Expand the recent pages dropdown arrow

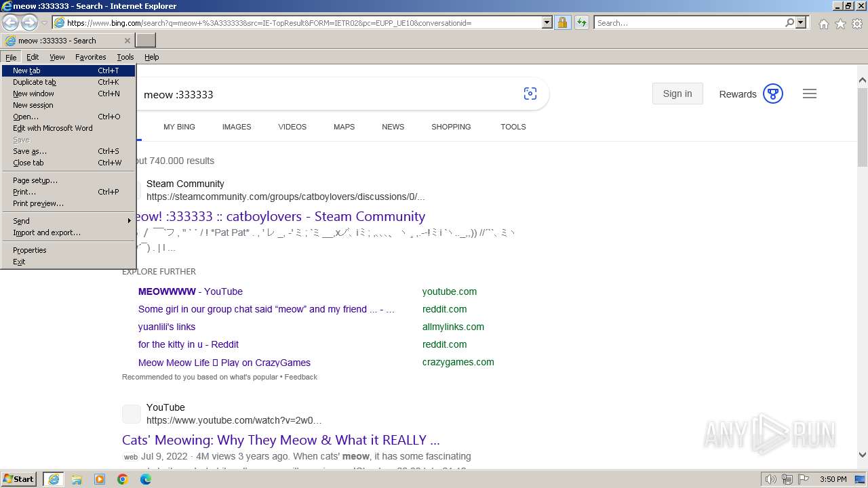[x=44, y=23]
